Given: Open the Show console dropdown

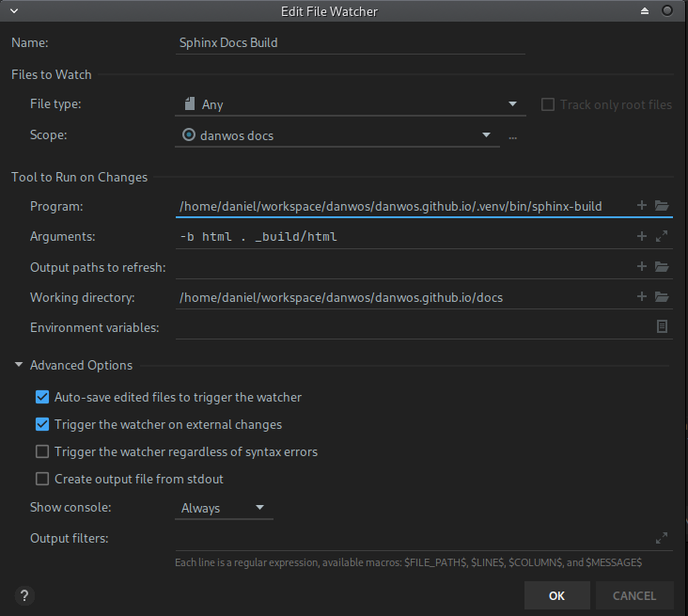Looking at the screenshot, I should pyautogui.click(x=225, y=508).
